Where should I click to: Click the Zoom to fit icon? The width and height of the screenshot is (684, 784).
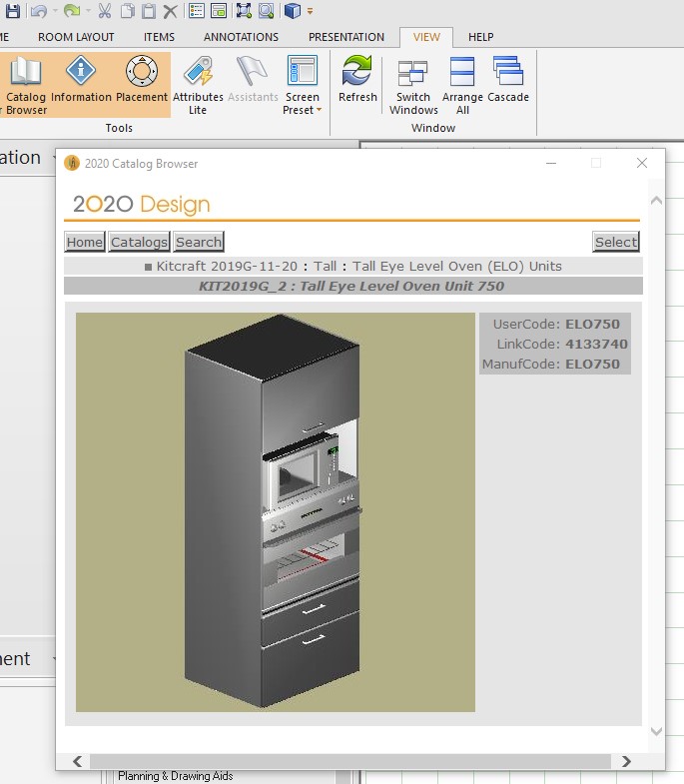(x=244, y=11)
